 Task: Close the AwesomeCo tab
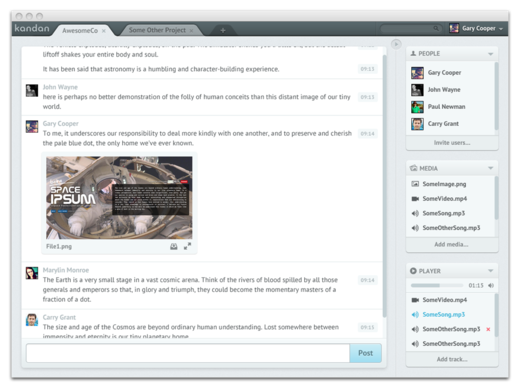[x=104, y=31]
